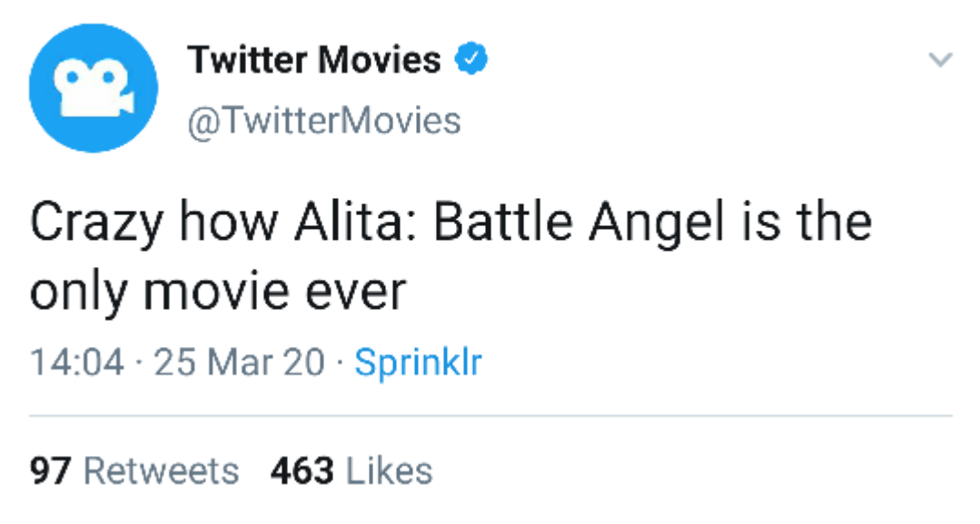980x524 pixels.
Task: Open the Twitter Movies display name
Action: click(x=314, y=60)
